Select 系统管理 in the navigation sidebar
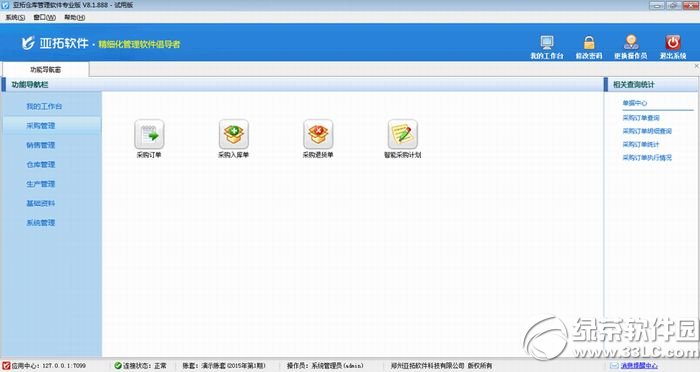Viewport: 700px width, 372px height. click(x=41, y=223)
